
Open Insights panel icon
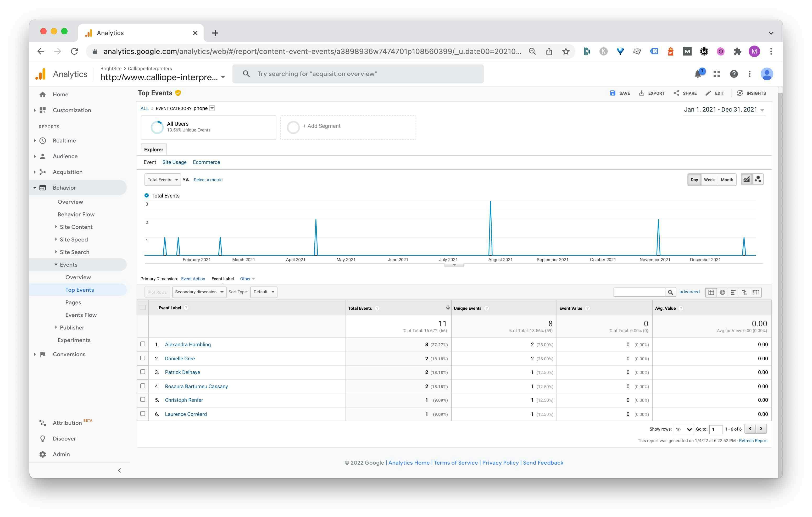tap(740, 93)
